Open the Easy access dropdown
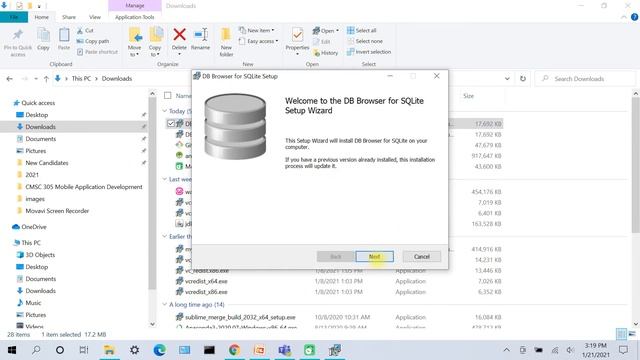The image size is (640, 360). [258, 41]
